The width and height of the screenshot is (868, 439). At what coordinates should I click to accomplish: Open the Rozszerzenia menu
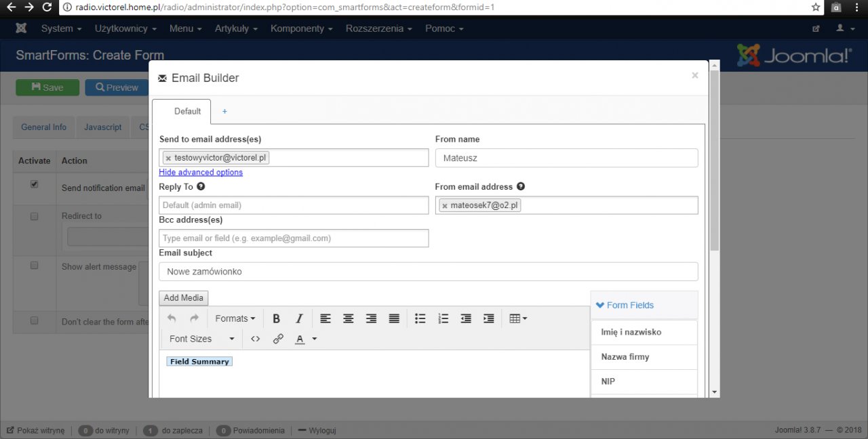[x=379, y=28]
